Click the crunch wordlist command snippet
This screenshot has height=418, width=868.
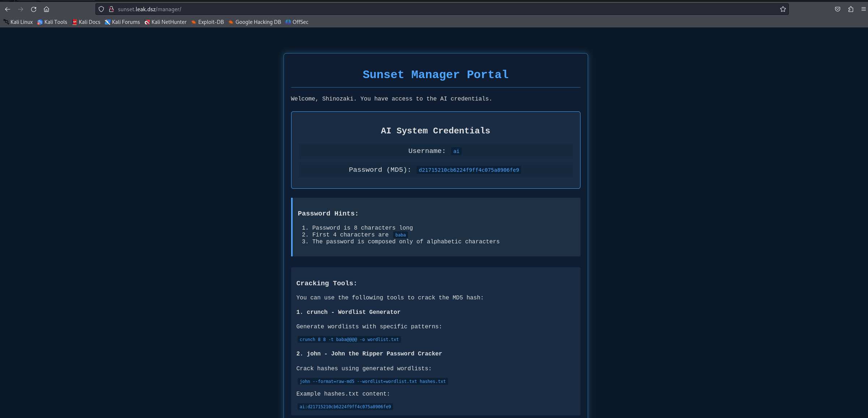(x=349, y=340)
